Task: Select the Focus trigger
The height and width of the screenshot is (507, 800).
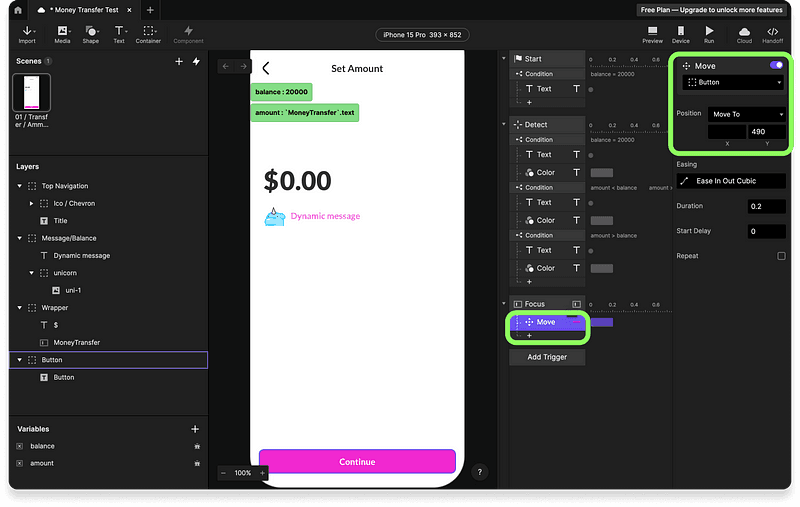Action: click(547, 304)
